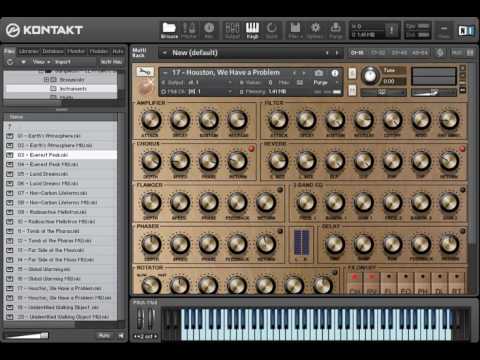Toggle the 3-Band EQ on/off LED
The height and width of the screenshot is (360, 480).
tap(463, 190)
